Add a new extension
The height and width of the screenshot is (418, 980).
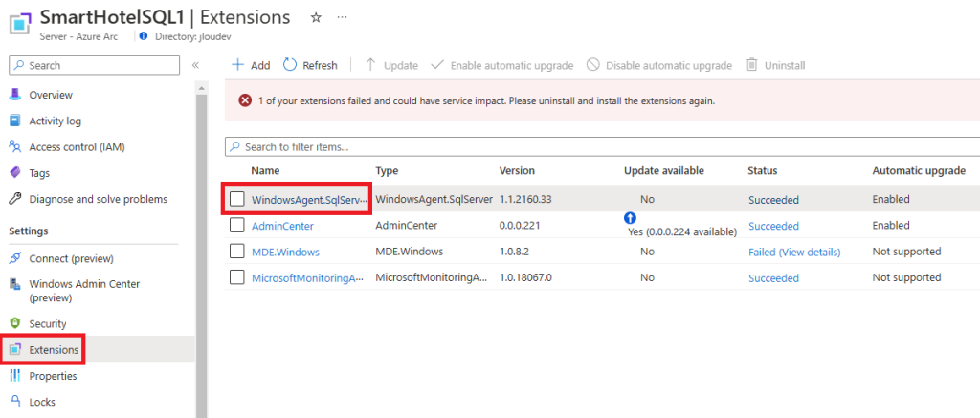click(251, 65)
